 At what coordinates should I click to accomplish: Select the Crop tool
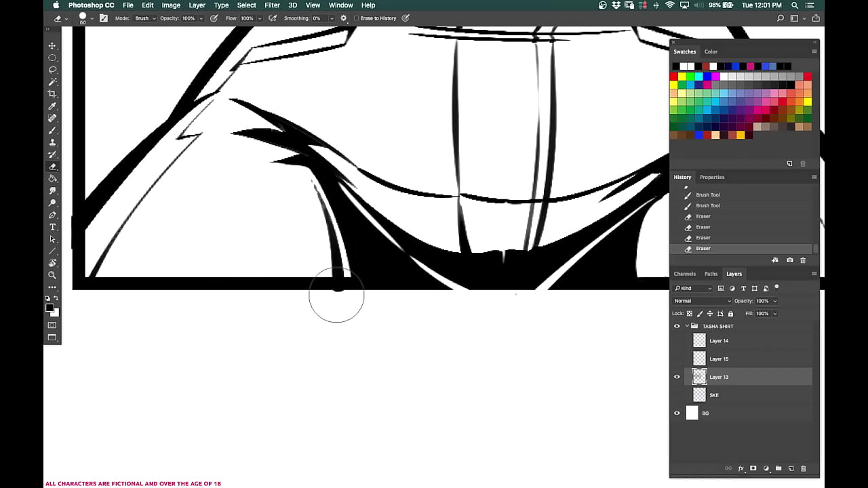pyautogui.click(x=52, y=94)
